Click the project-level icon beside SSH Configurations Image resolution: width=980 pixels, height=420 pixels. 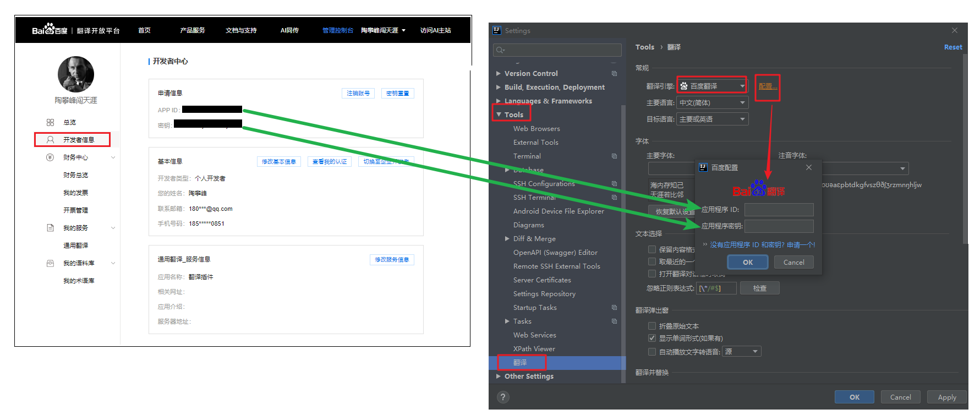tap(614, 183)
